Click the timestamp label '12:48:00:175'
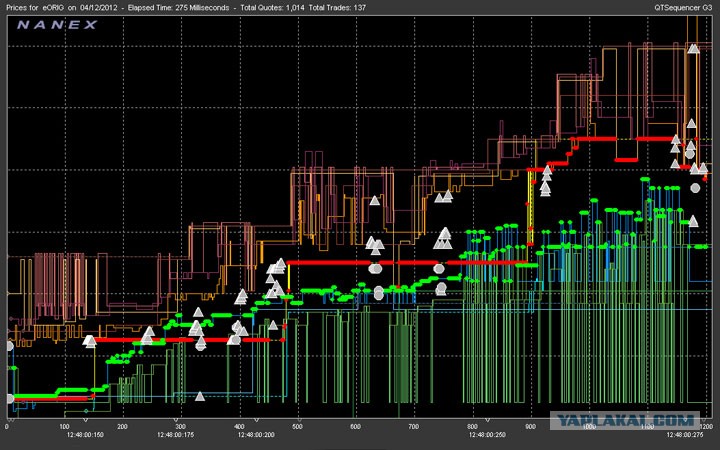 pos(175,434)
